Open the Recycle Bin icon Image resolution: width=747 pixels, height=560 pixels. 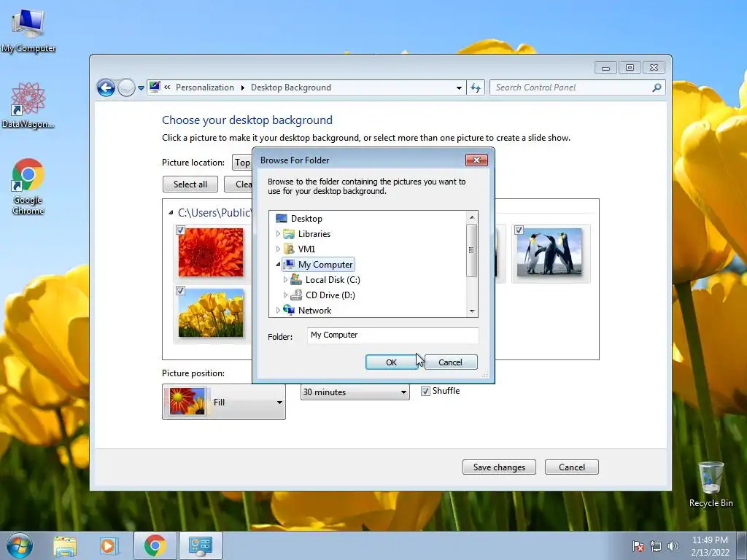click(711, 484)
